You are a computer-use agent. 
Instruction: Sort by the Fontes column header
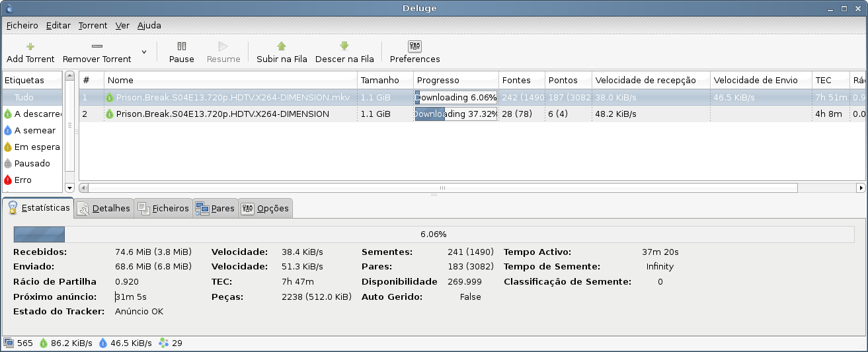click(522, 80)
